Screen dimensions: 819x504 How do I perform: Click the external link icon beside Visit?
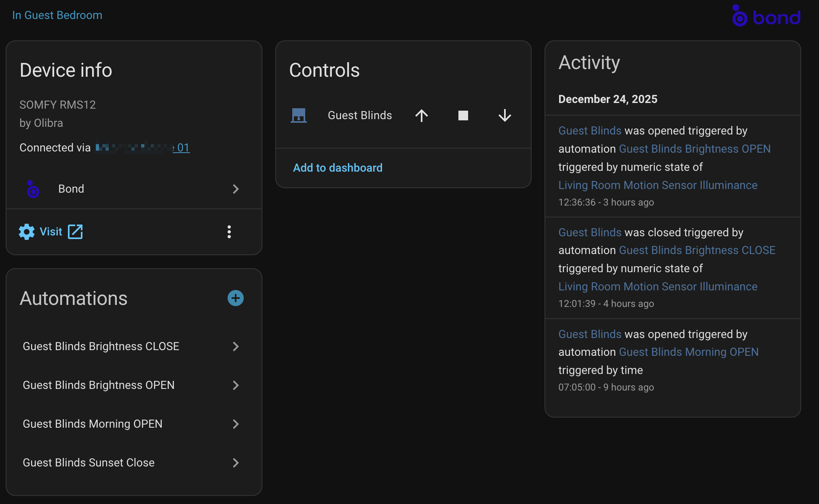click(x=75, y=232)
